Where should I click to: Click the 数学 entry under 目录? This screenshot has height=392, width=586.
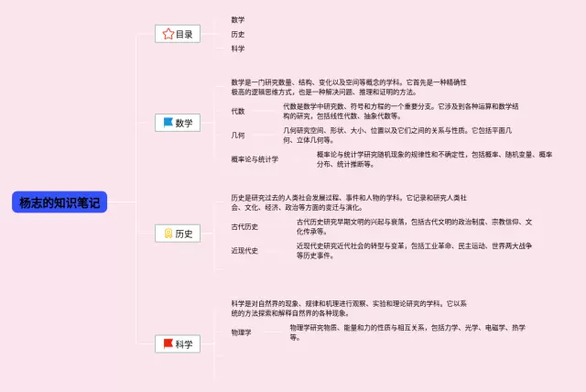(238, 19)
